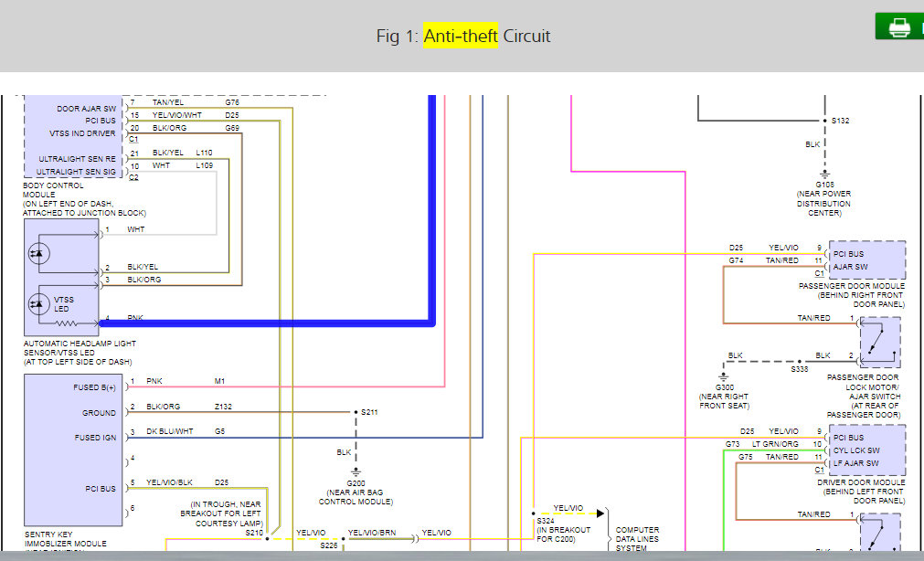Click 'FUSED B(+)' pin label
Viewport: 924px width, 561px height.
(94, 387)
